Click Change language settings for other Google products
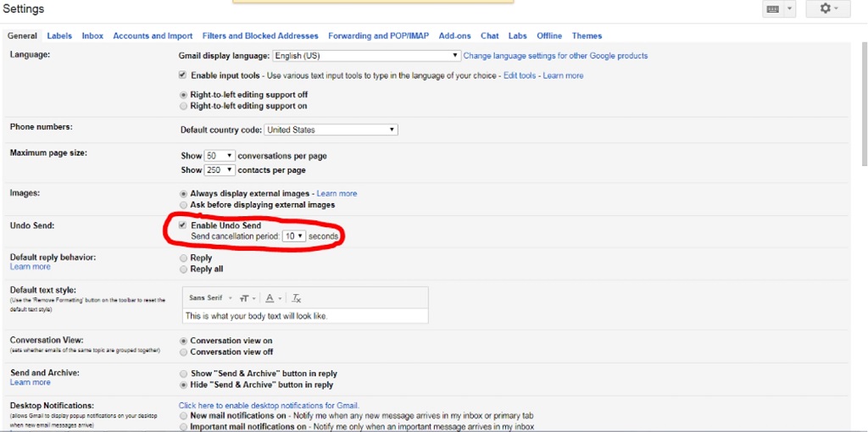868x432 pixels. point(555,56)
